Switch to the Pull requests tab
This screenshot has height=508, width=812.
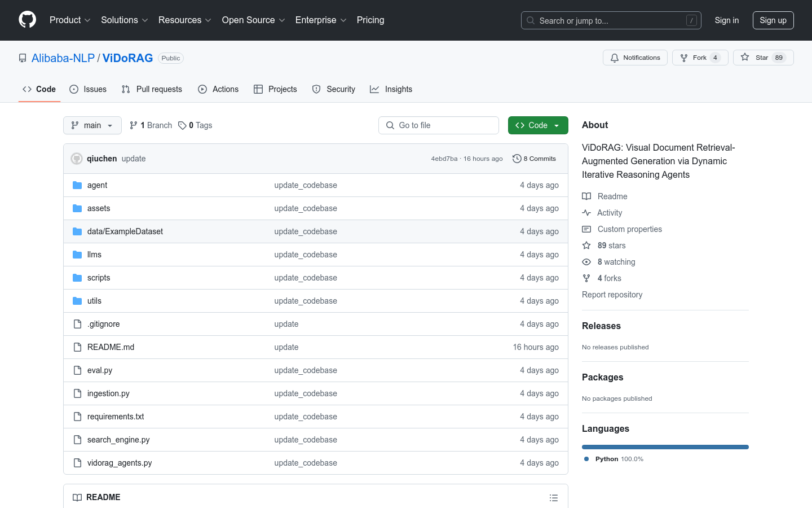pos(152,89)
